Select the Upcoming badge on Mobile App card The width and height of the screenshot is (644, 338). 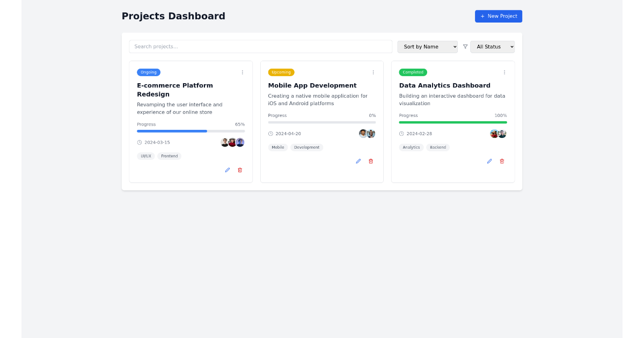(x=281, y=72)
